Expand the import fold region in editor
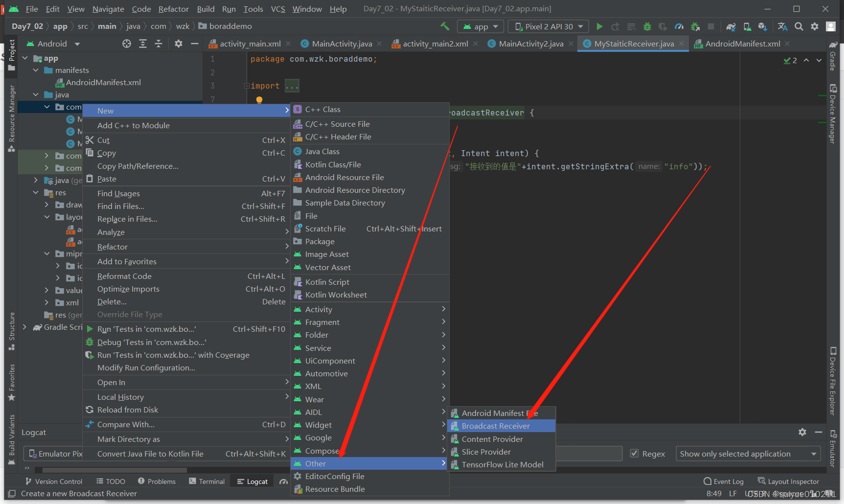The height and width of the screenshot is (504, 844). tap(247, 86)
